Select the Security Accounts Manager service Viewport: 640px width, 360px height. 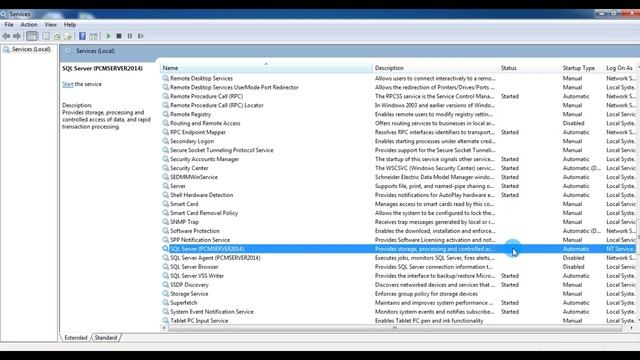(204, 159)
